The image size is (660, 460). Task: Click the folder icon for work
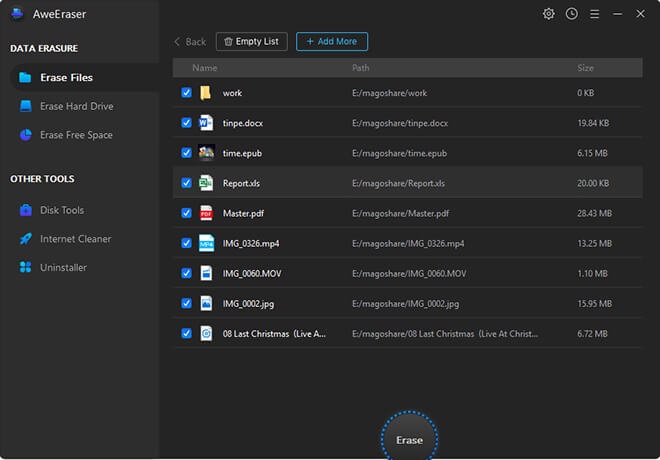[206, 93]
